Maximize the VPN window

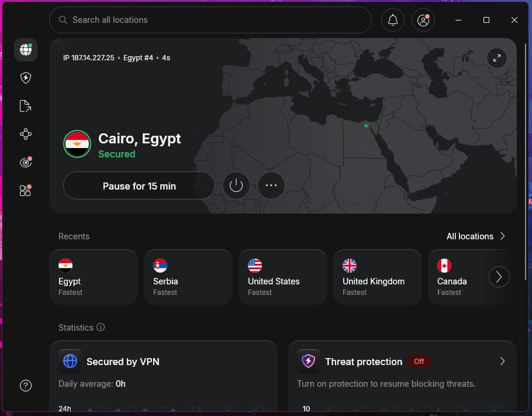pyautogui.click(x=486, y=20)
